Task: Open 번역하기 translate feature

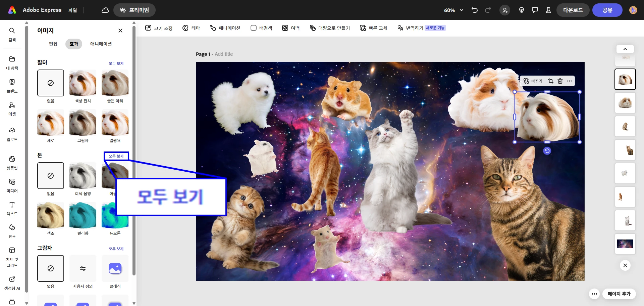Action: (421, 28)
